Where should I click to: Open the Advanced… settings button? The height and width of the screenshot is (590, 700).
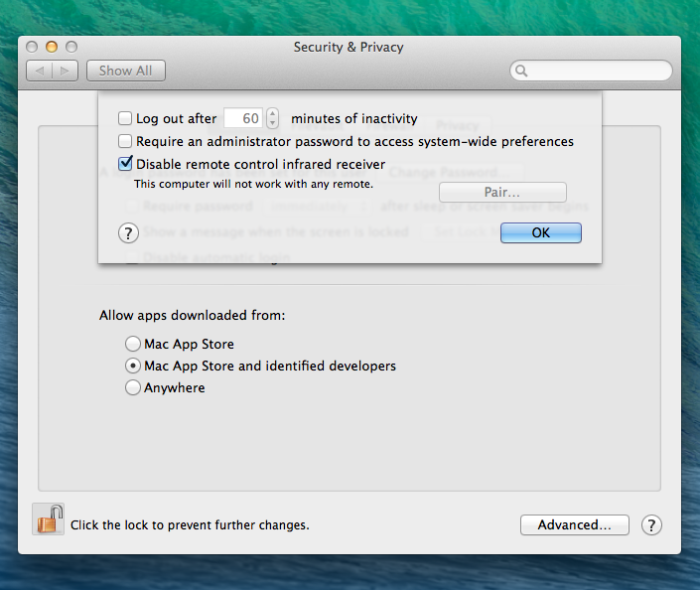(x=575, y=524)
